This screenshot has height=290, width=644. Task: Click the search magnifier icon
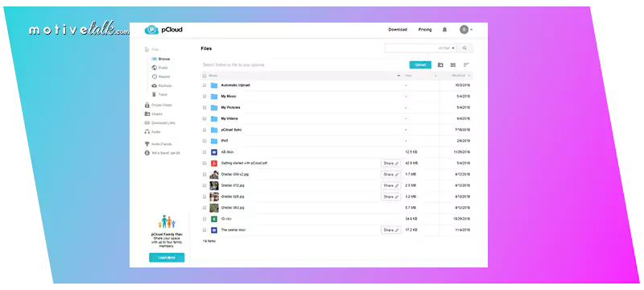click(x=464, y=48)
